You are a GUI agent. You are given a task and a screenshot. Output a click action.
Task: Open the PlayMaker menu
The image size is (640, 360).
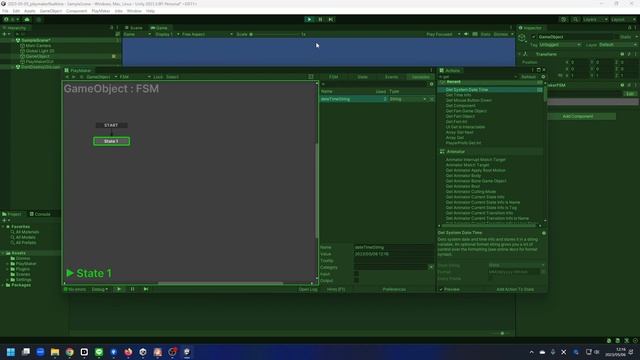pos(100,11)
